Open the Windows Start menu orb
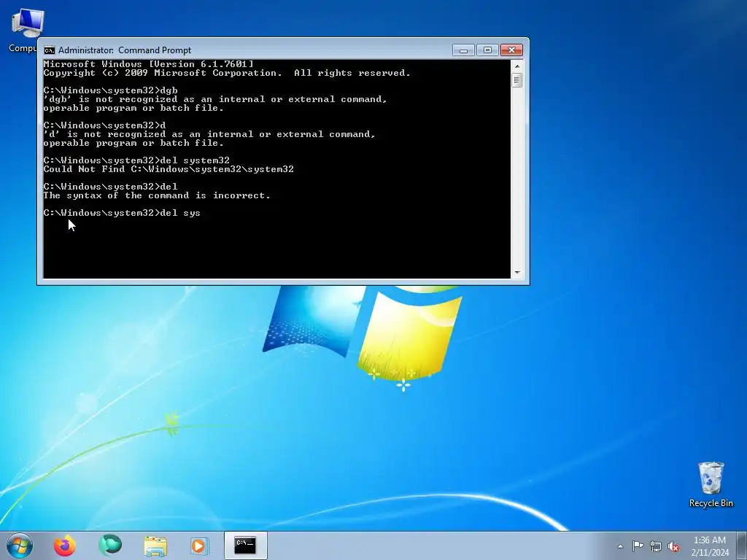747x560 pixels. 20,545
